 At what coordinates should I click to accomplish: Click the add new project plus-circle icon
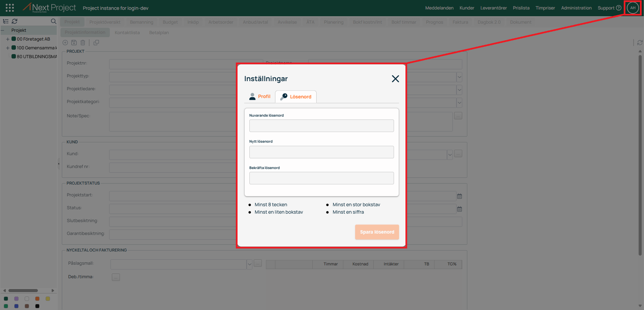[x=65, y=43]
